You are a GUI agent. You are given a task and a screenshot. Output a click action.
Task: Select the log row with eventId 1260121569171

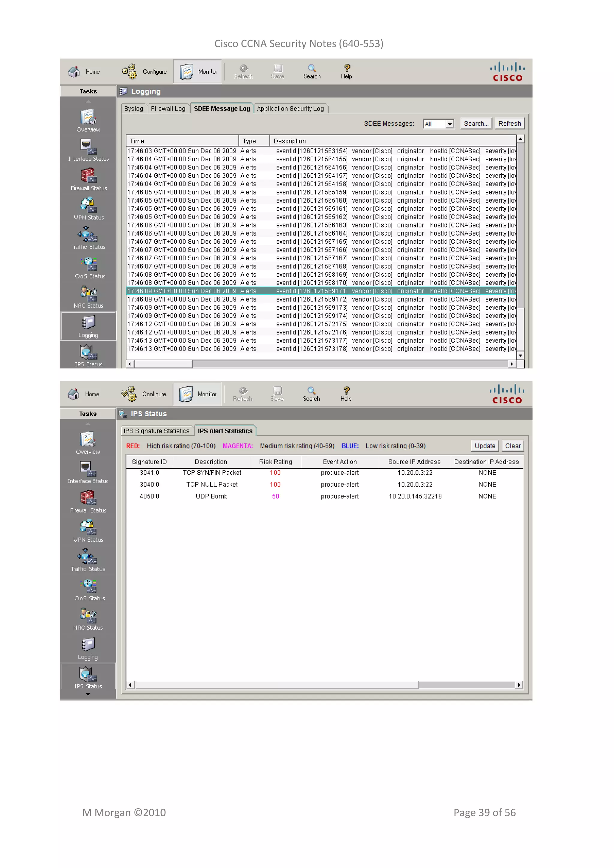click(321, 291)
